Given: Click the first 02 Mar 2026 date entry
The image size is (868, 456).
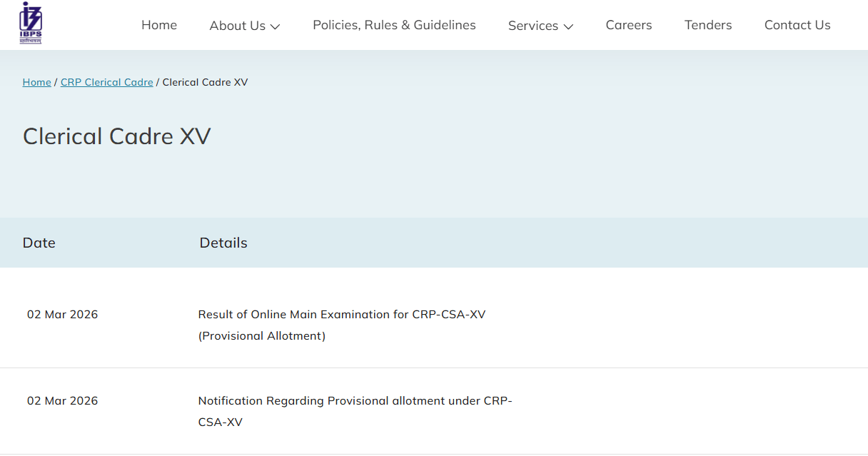Looking at the screenshot, I should 62,314.
